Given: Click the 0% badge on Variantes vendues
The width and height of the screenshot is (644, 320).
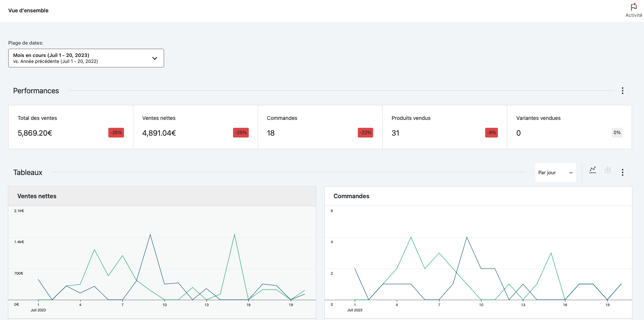Looking at the screenshot, I should (x=617, y=133).
